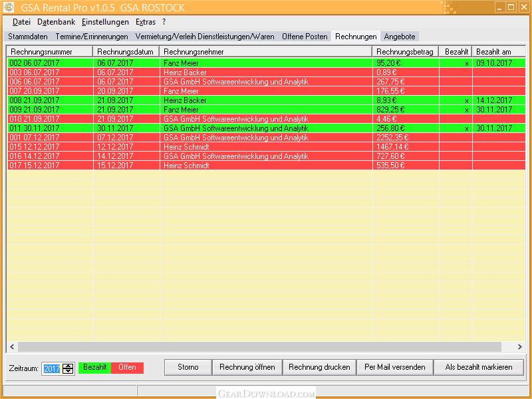Image resolution: width=532 pixels, height=399 pixels.
Task: Click Per Mail versenden button
Action: tap(395, 367)
